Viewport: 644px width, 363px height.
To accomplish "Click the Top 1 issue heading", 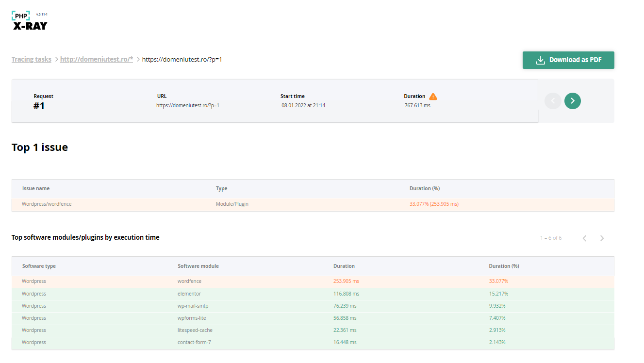I will [x=40, y=148].
